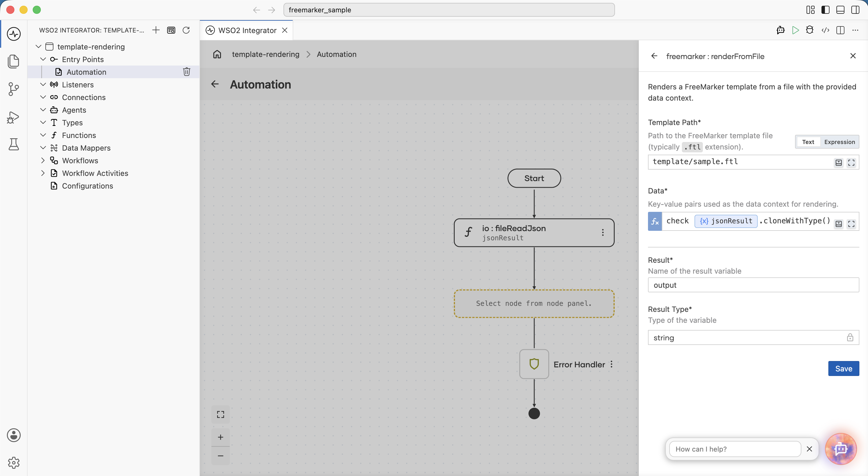Open Run and Debug view icon

click(x=14, y=117)
